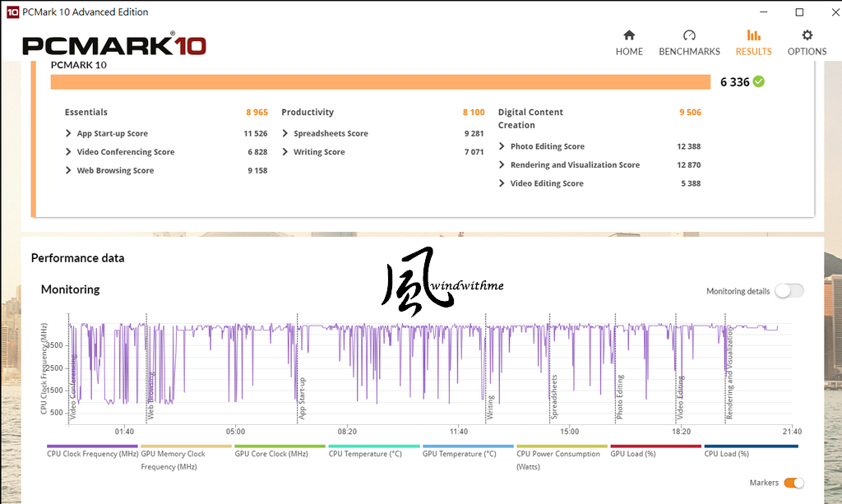The image size is (842, 504).
Task: Click the green GPU Core Clock color bar
Action: 280,446
